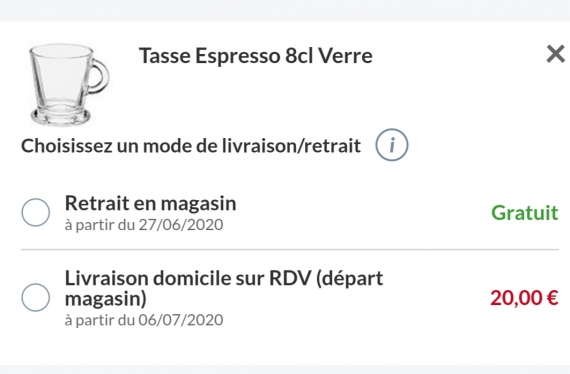Click the red '20,00 €' delivery price
The width and height of the screenshot is (570, 374).
coord(524,298)
